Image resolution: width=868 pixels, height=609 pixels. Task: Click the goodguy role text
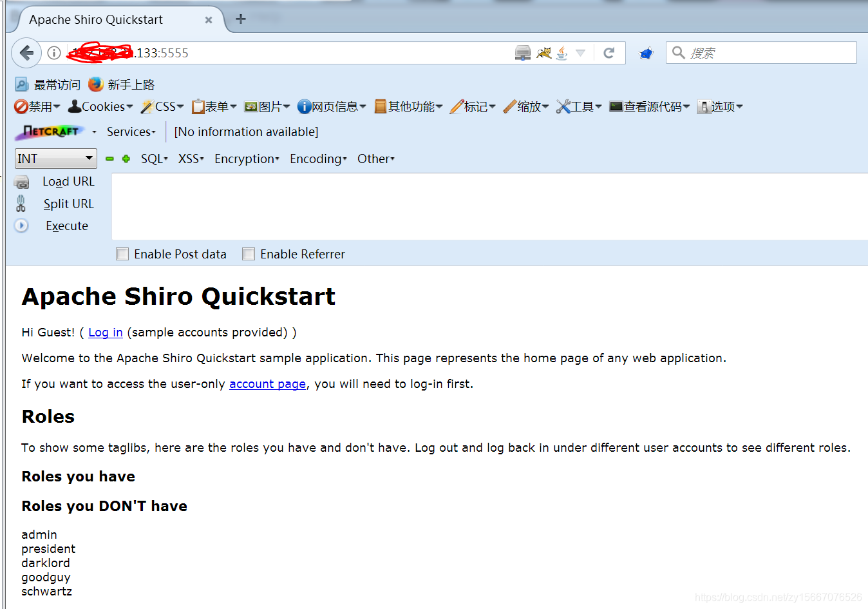tap(46, 577)
